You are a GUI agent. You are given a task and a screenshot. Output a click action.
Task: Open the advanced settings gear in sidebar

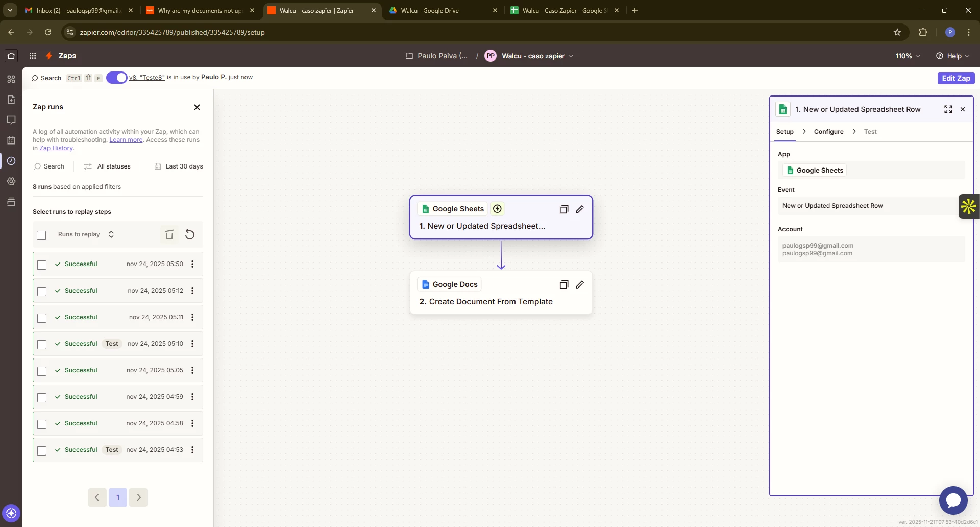(11, 181)
